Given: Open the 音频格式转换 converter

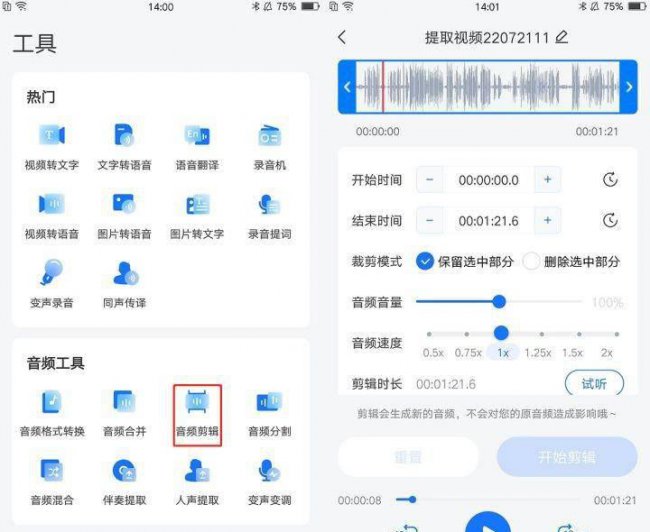Looking at the screenshot, I should coord(52,413).
